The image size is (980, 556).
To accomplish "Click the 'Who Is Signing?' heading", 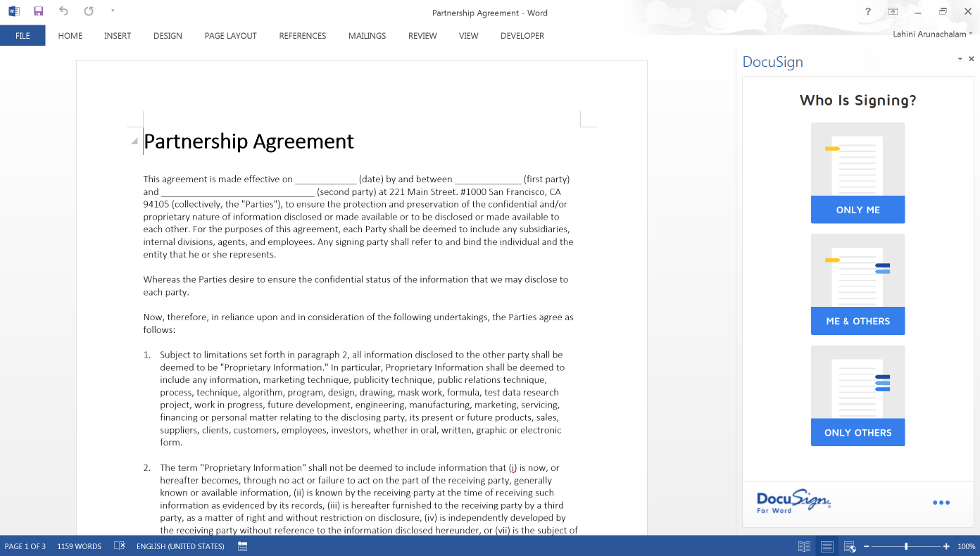I will 858,100.
